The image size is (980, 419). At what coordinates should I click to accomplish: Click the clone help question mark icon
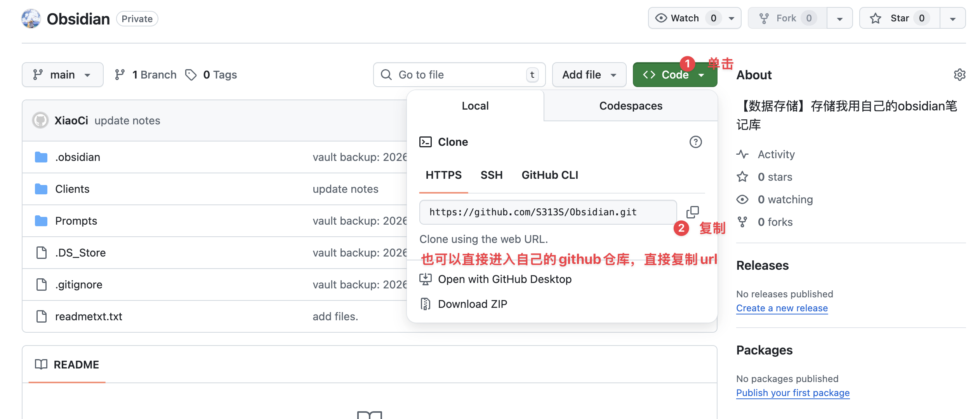[695, 142]
